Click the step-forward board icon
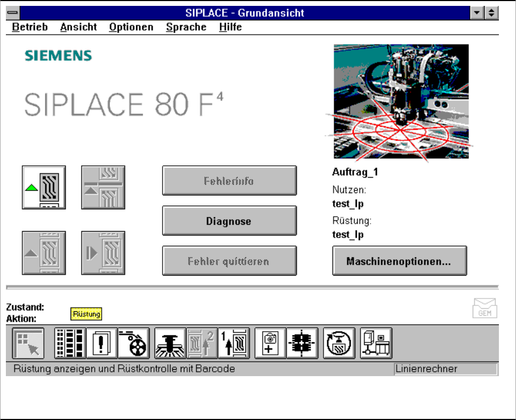 (x=103, y=253)
